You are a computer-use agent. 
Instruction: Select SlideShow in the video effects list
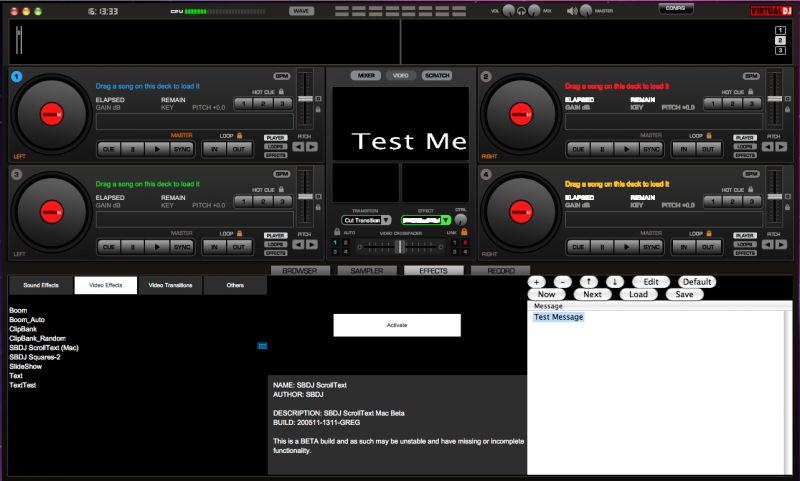(x=25, y=366)
